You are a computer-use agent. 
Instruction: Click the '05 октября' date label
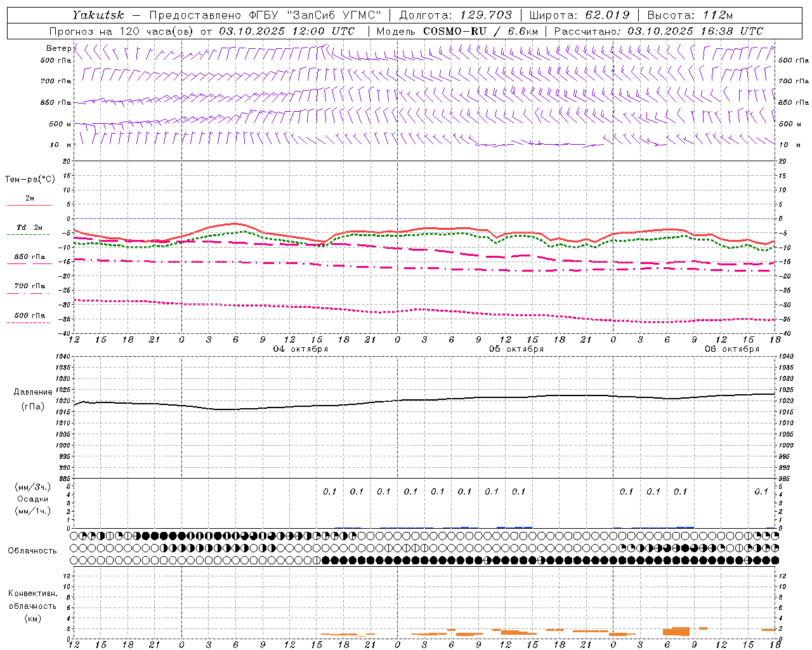tap(516, 349)
